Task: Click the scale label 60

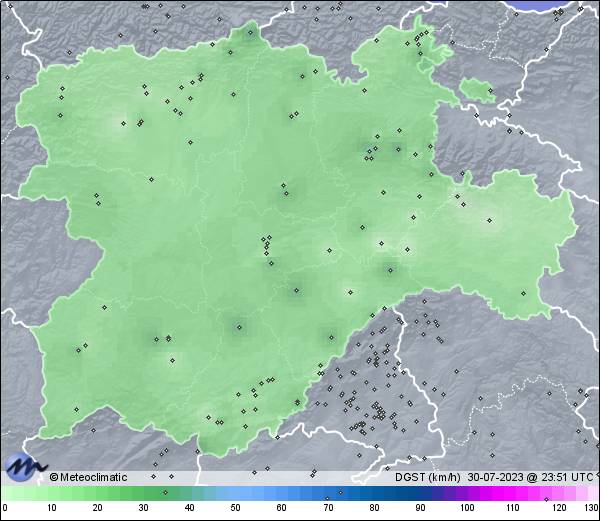Action: click(x=282, y=508)
